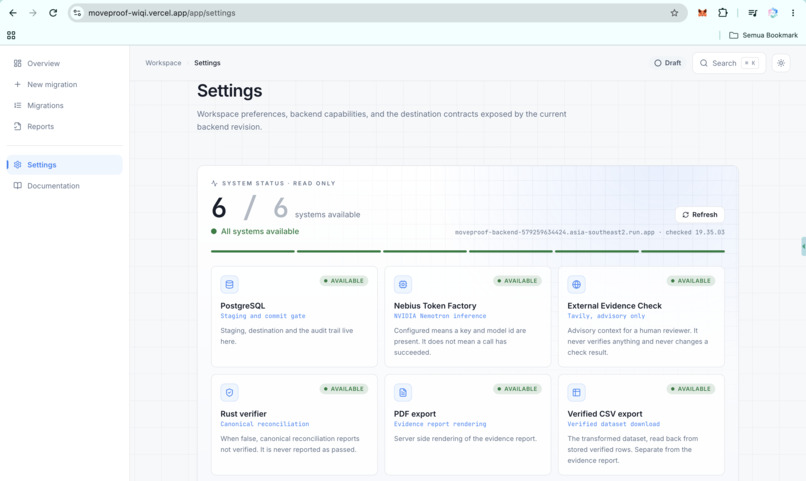Click AVAILABLE badge on External Evidence Check
This screenshot has width=806, height=481.
pyautogui.click(x=691, y=281)
